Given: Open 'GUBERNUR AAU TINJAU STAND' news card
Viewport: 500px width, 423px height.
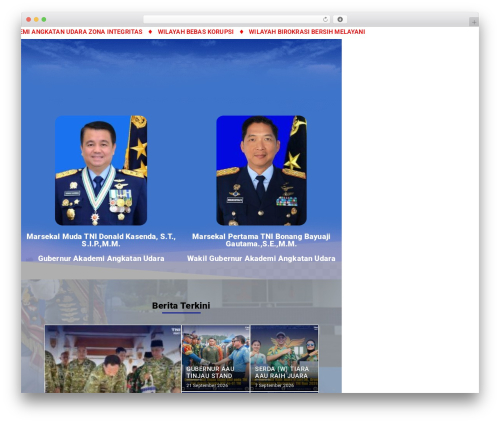Looking at the screenshot, I should (216, 359).
